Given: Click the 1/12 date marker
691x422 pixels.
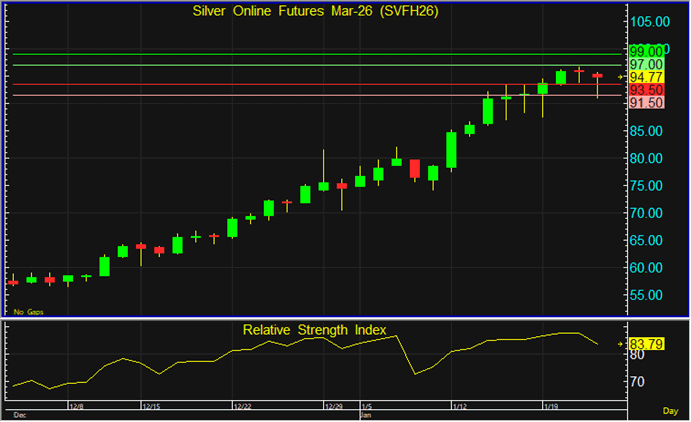Looking at the screenshot, I should click(460, 407).
